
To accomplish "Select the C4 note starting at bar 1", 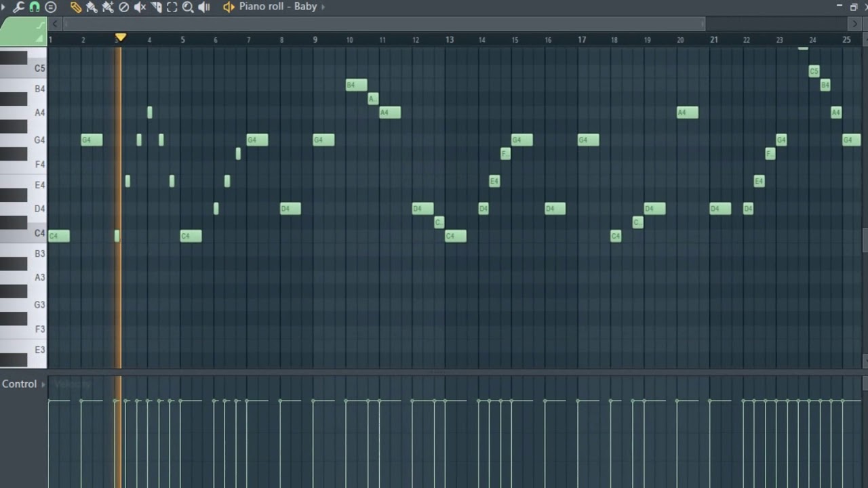I will point(59,236).
